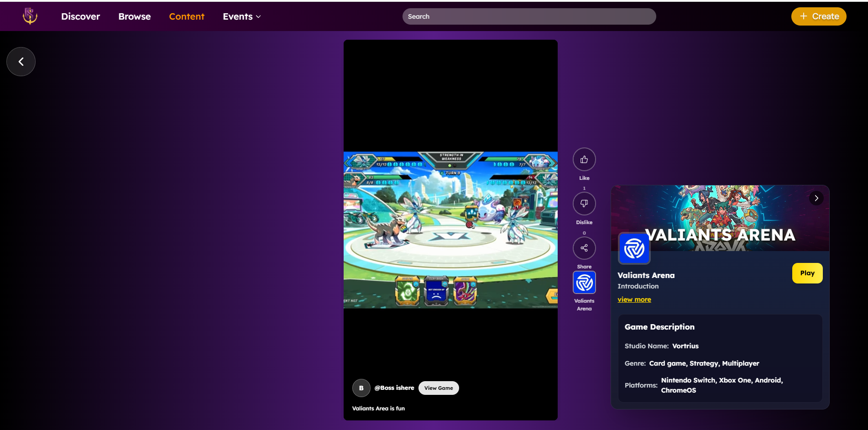The image size is (868, 430).
Task: Click the Valiants Arena banner image
Action: point(720,218)
